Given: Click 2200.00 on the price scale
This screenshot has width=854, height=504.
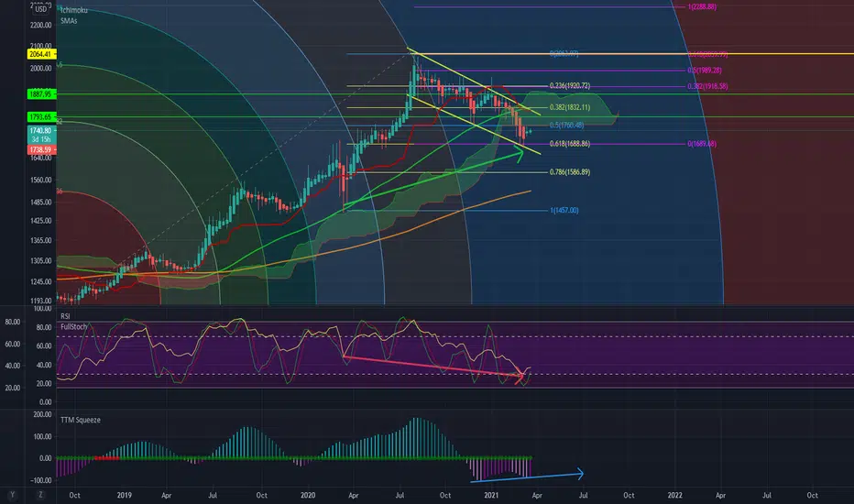Looking at the screenshot, I should [41, 25].
